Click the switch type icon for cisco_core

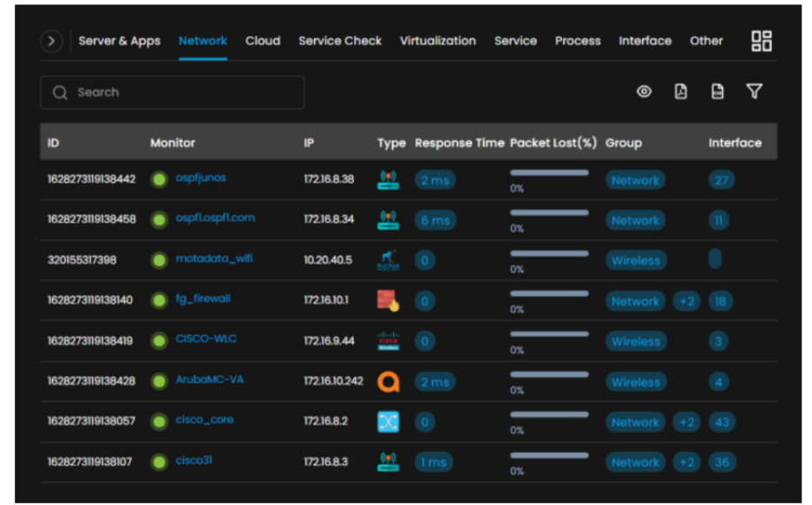click(388, 422)
